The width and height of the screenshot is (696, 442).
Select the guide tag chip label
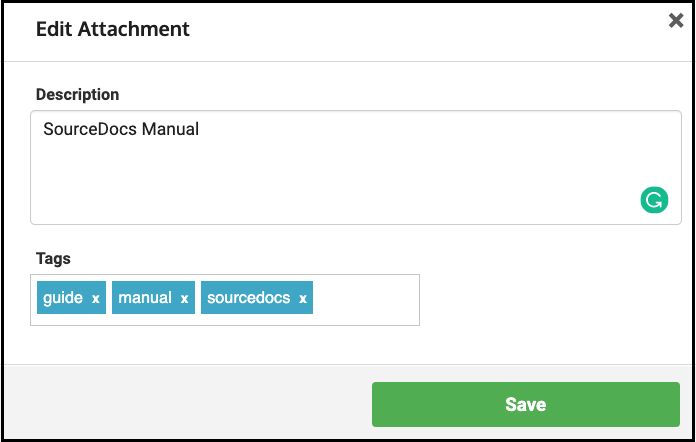pyautogui.click(x=63, y=298)
